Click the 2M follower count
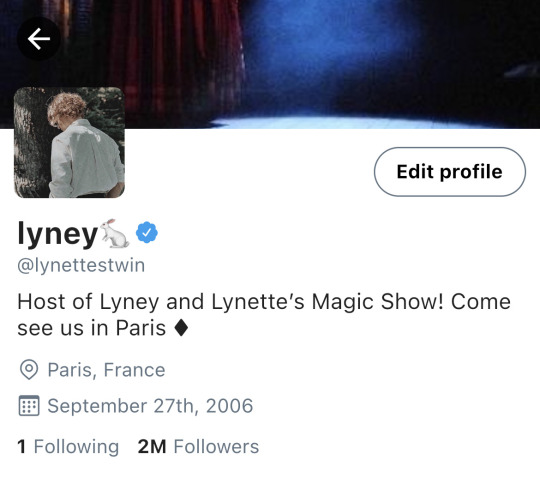The image size is (540, 497). click(x=152, y=447)
